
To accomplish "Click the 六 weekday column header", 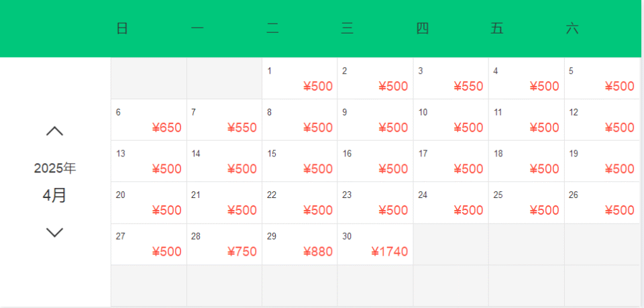I will coord(572,29).
